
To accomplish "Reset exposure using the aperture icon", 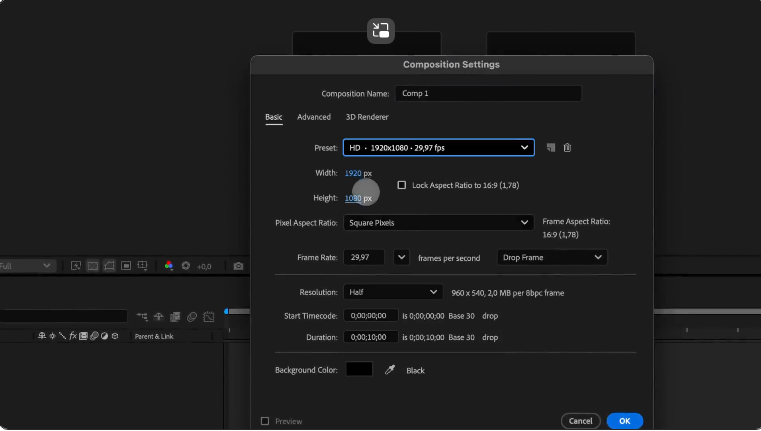I will click(x=185, y=266).
